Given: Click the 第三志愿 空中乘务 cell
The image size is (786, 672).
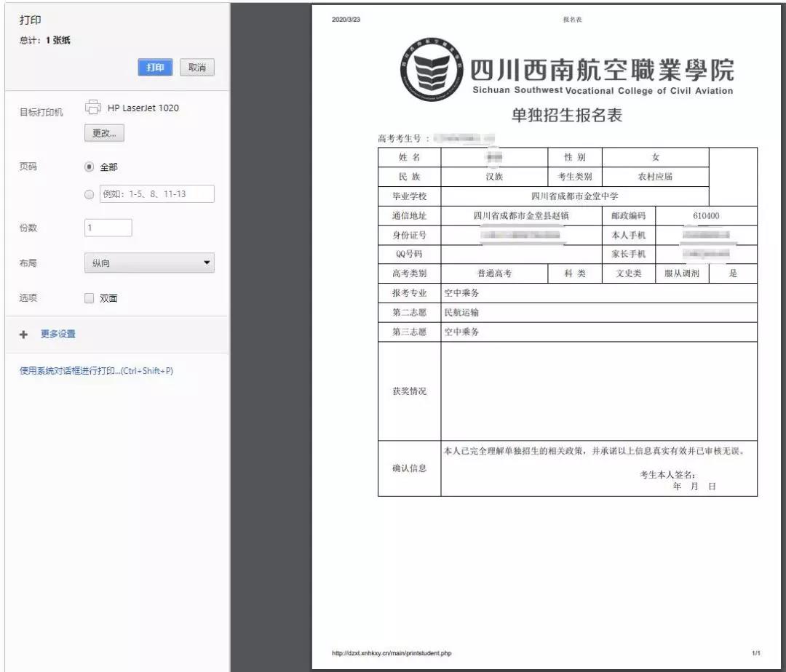Looking at the screenshot, I should tap(599, 332).
